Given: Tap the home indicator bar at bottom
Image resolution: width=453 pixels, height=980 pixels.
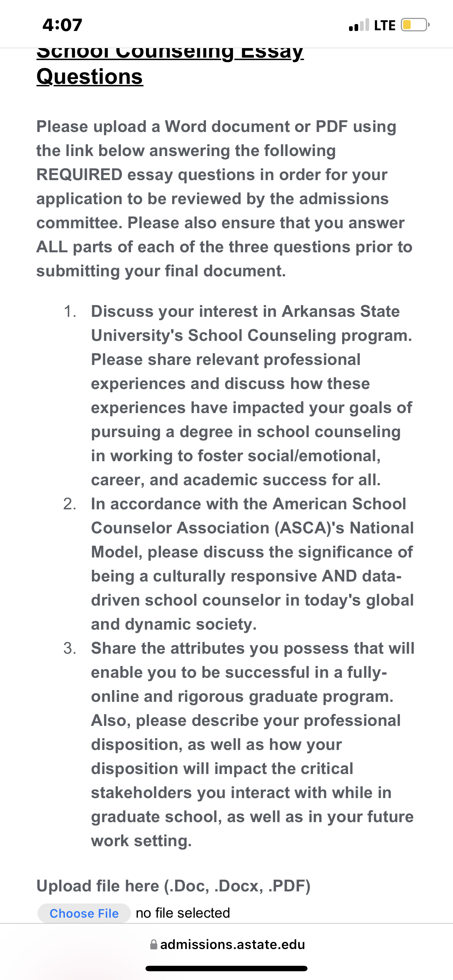Looking at the screenshot, I should pos(226,968).
